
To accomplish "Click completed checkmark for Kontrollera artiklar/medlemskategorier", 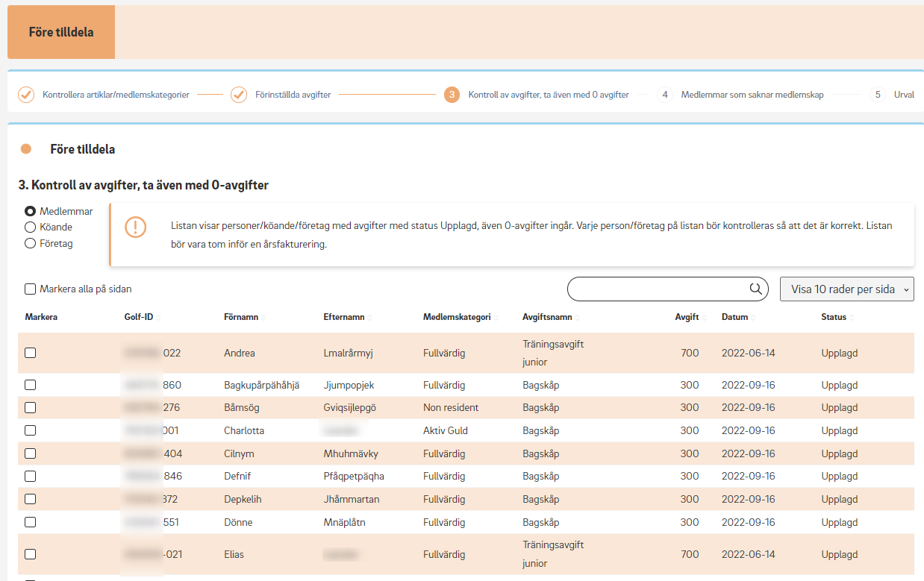I will point(26,95).
